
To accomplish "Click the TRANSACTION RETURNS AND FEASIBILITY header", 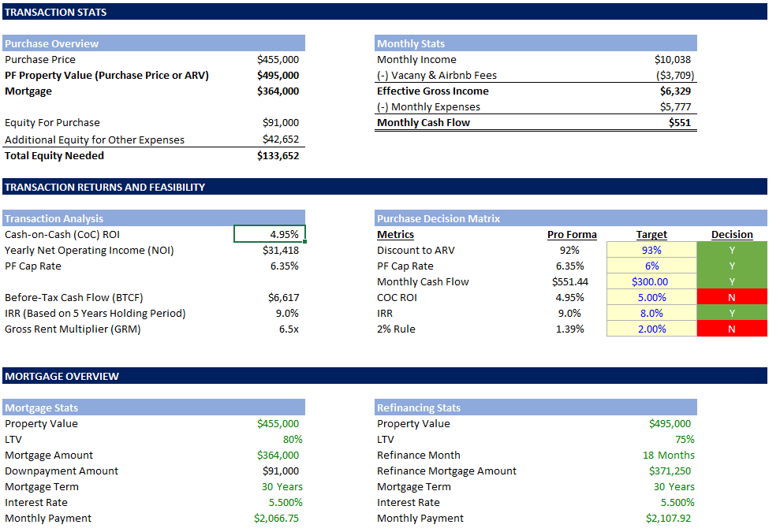I will (105, 187).
